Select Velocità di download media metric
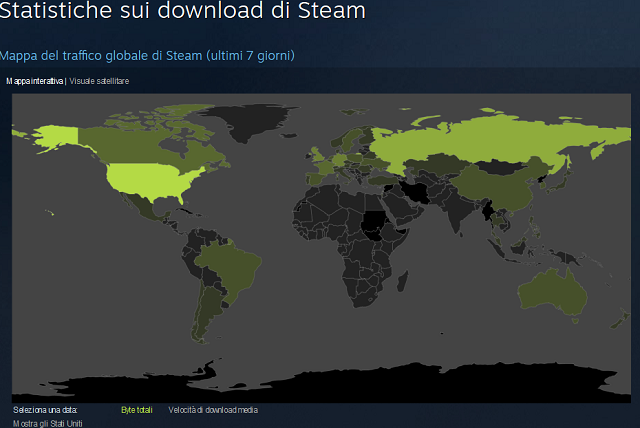This screenshot has width=640, height=428. point(213,410)
